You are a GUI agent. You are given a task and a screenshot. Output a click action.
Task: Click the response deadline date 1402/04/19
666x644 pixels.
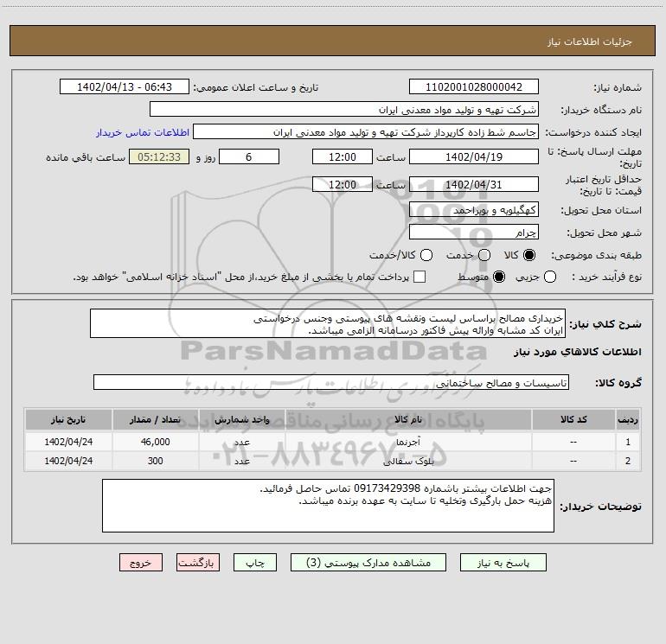pos(474,156)
